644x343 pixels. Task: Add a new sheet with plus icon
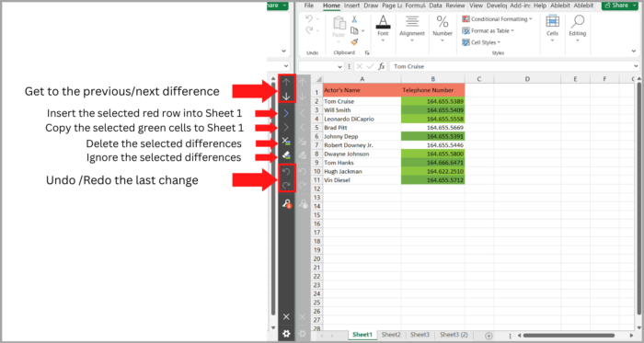tap(489, 336)
